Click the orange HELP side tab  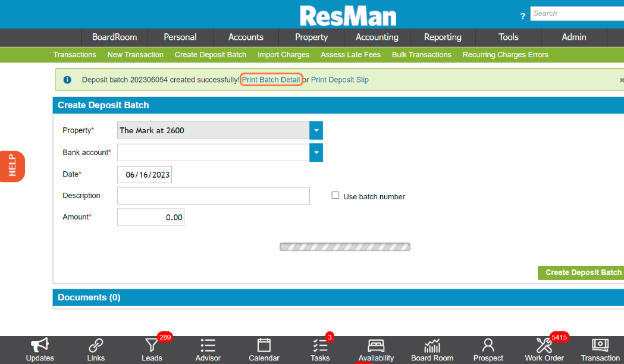pyautogui.click(x=12, y=167)
